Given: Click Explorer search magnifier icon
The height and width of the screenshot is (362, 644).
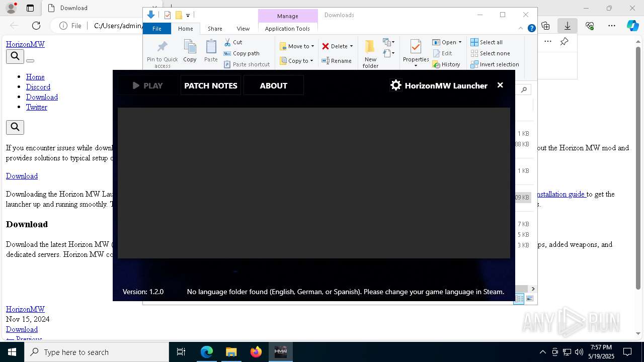Looking at the screenshot, I should [524, 89].
